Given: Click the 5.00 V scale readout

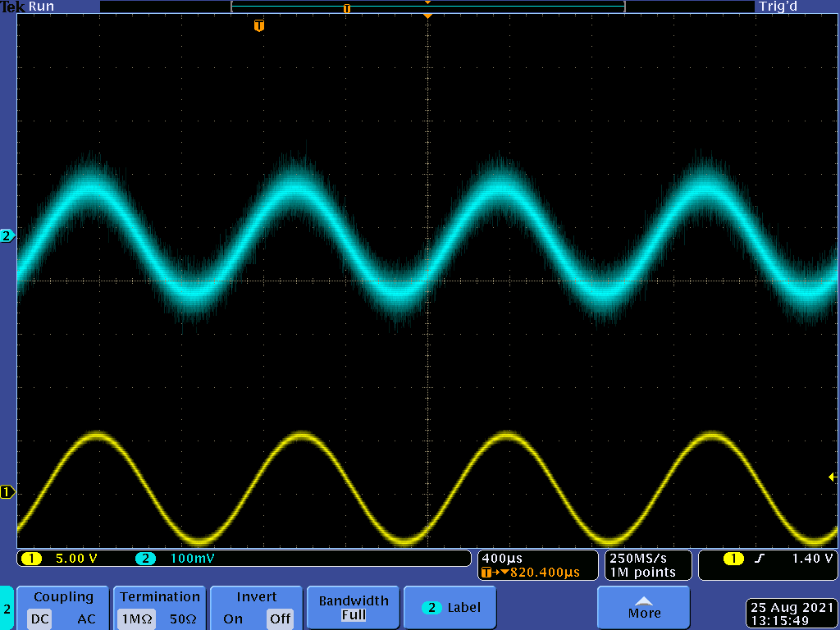Looking at the screenshot, I should 76,559.
